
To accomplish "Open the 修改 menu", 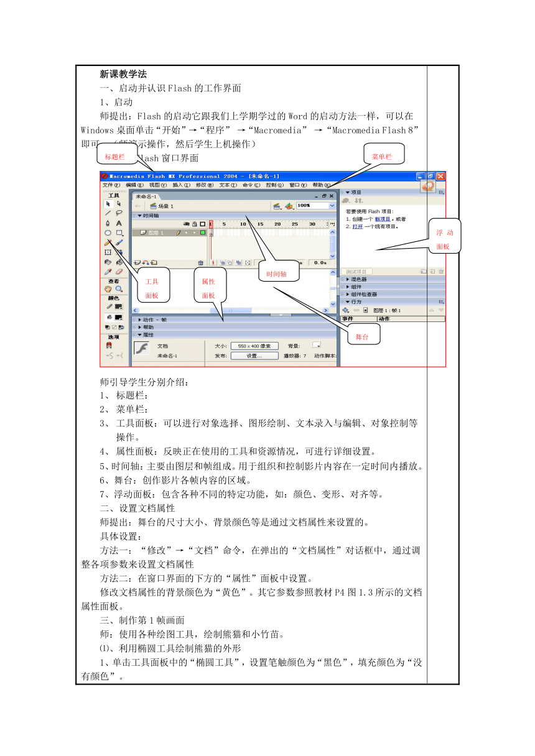I will (x=205, y=185).
